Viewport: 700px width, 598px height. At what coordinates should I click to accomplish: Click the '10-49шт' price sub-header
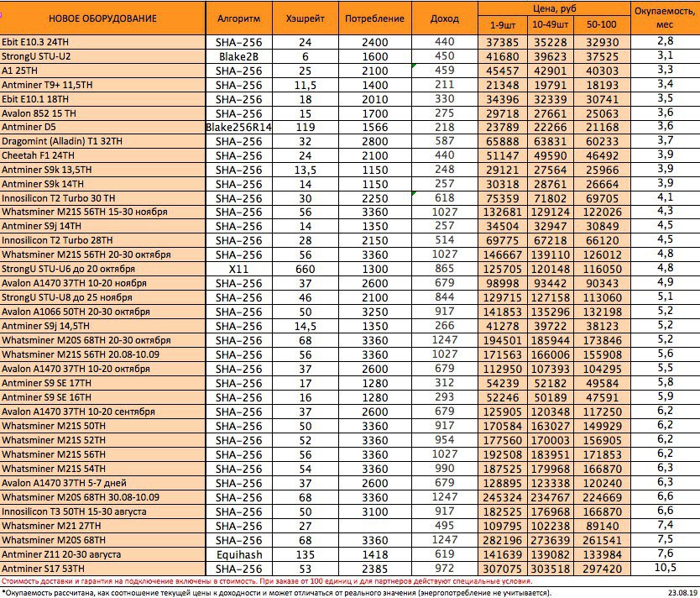pos(551,25)
